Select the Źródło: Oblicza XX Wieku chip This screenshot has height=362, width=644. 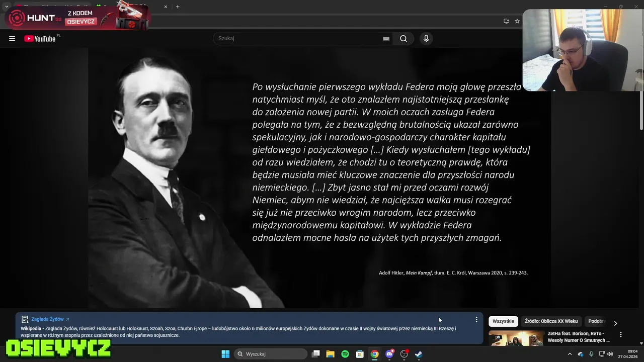tap(551, 321)
